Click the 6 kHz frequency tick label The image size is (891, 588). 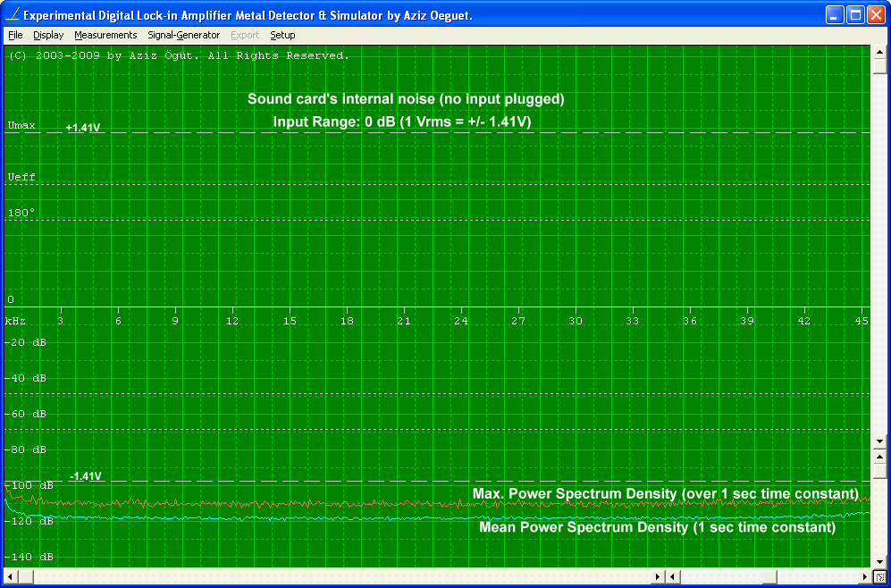118,321
